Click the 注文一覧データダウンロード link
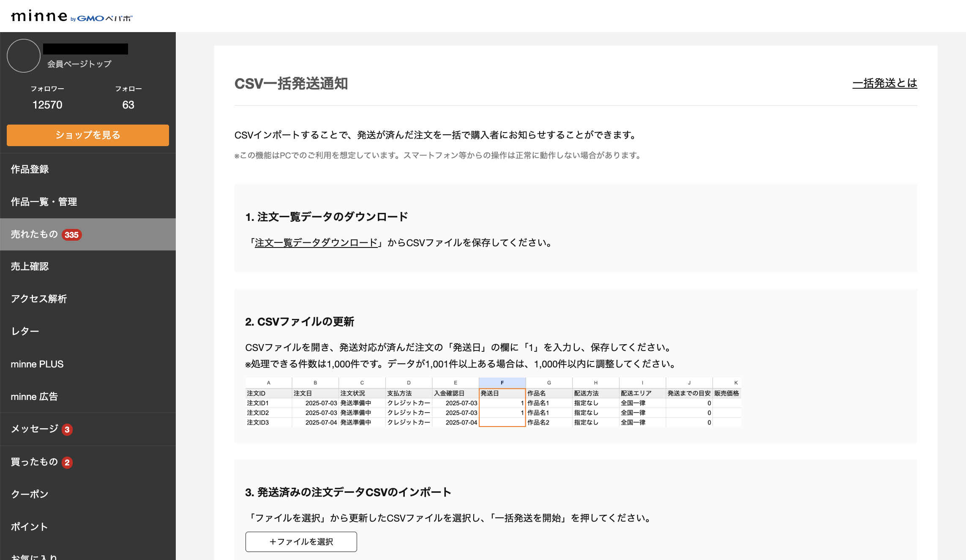 316,243
